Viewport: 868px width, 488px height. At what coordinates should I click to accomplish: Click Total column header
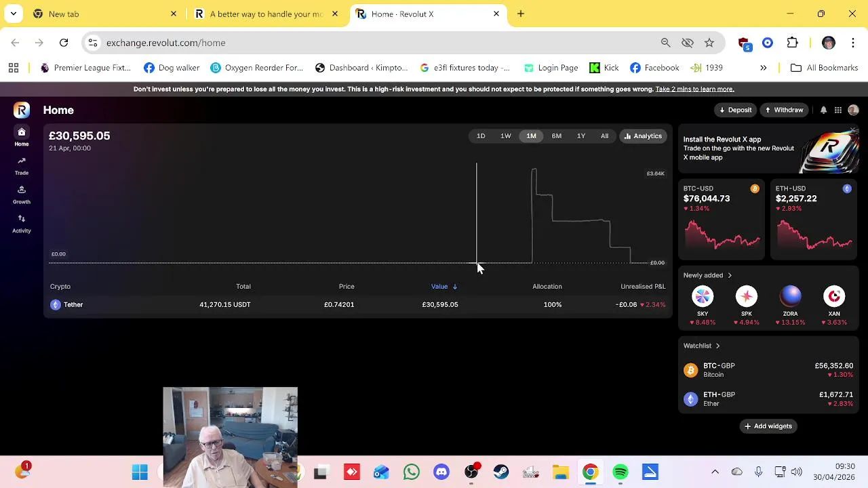pos(243,286)
